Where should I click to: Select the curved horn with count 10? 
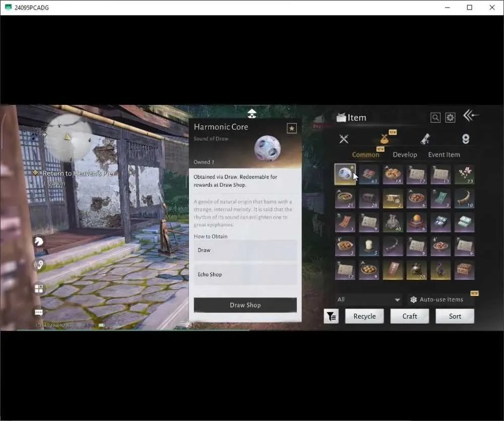coord(465,199)
